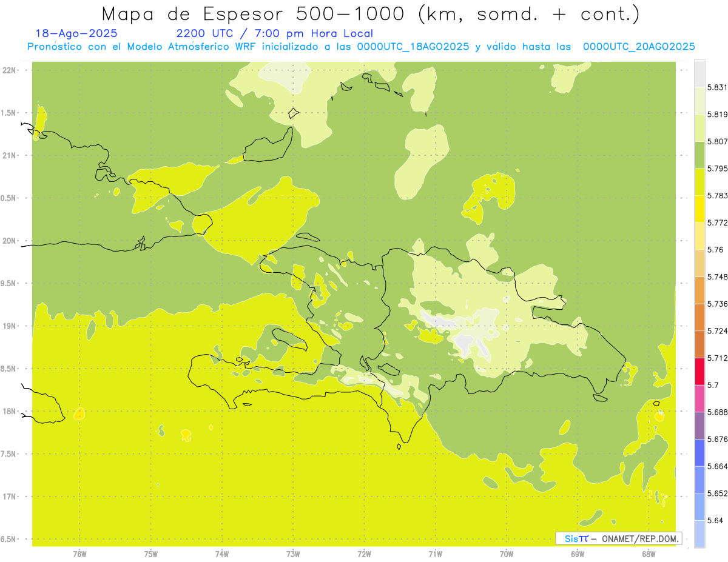The height and width of the screenshot is (562, 728).
Task: Click the dark orange swatch between 5.712 and 5.724
Action: point(699,344)
